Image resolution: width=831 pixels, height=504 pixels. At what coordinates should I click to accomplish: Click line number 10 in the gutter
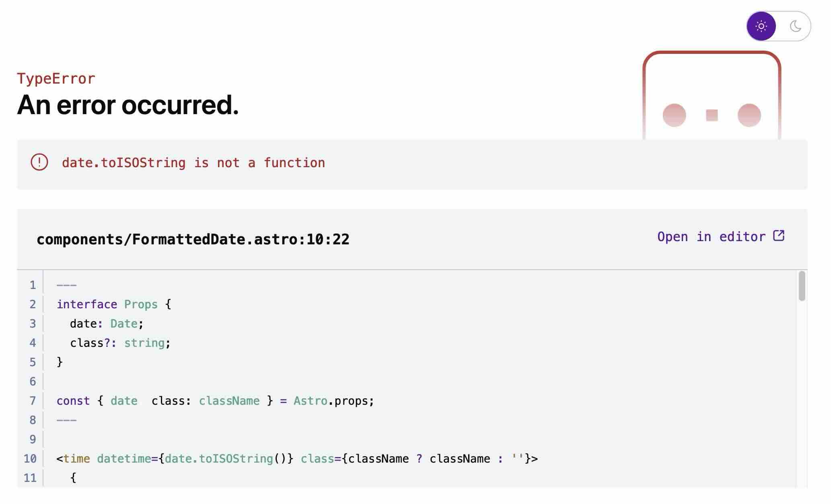[30, 459]
